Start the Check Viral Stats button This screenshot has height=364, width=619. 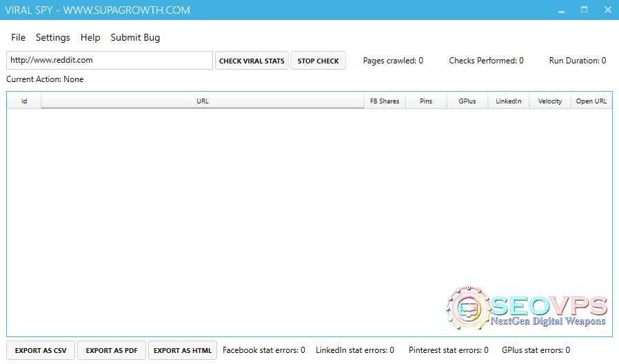252,61
